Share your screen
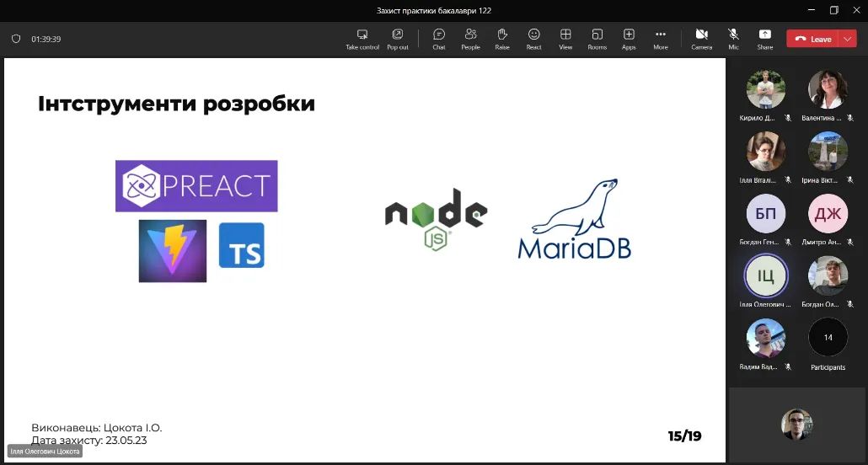The image size is (868, 465). 765,40
